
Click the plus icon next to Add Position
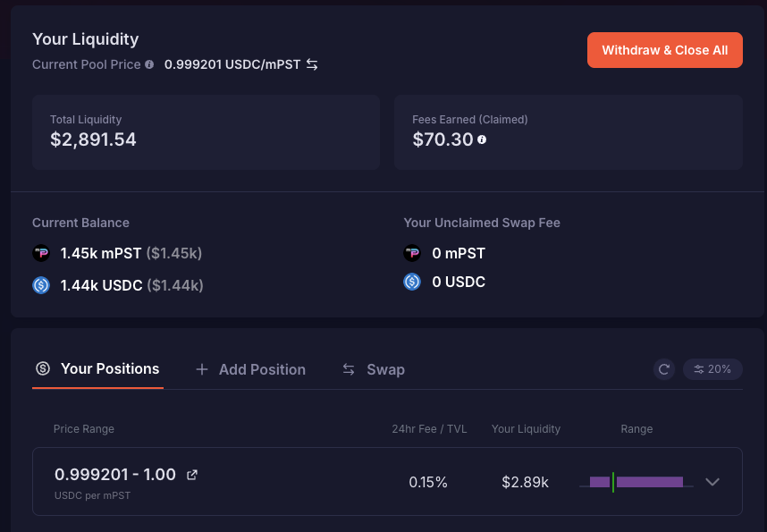(x=201, y=368)
